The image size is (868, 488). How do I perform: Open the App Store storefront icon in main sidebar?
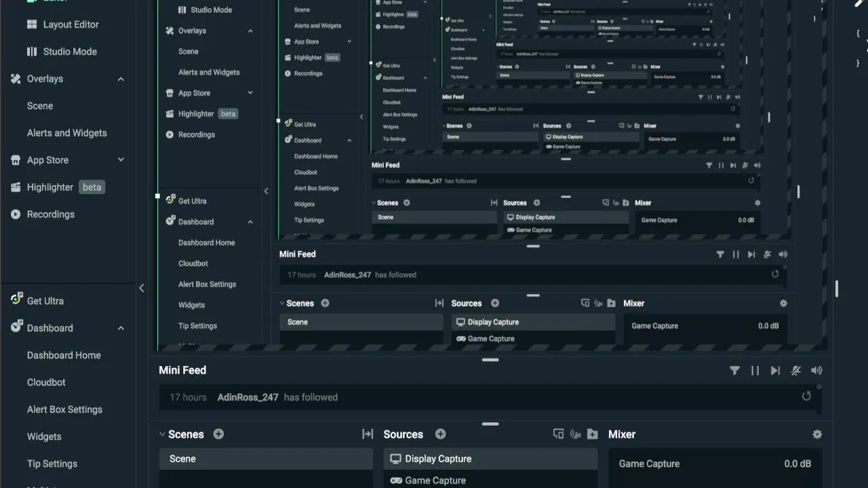[16, 160]
